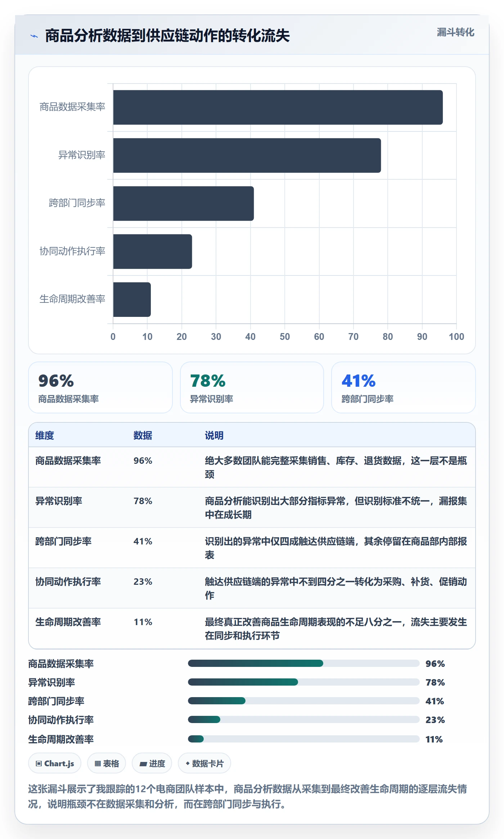
Task: Open the 96% 商品数据采集率 data card
Action: (x=100, y=387)
